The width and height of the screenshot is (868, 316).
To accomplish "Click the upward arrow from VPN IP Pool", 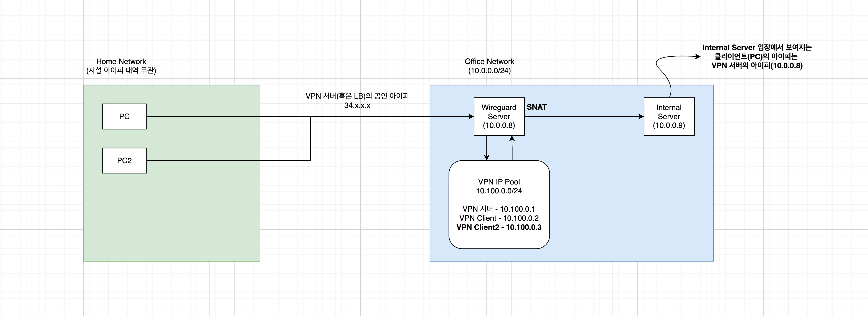I will [512, 148].
